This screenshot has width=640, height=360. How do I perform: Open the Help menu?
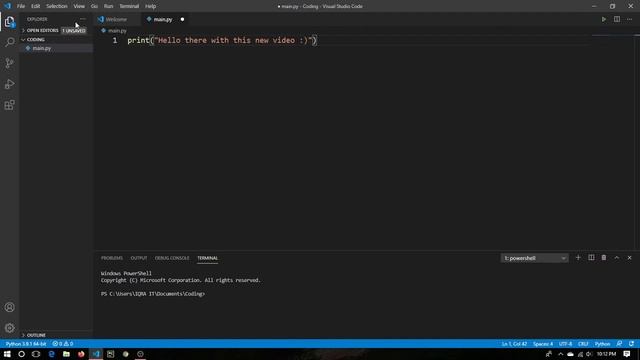pos(151,6)
